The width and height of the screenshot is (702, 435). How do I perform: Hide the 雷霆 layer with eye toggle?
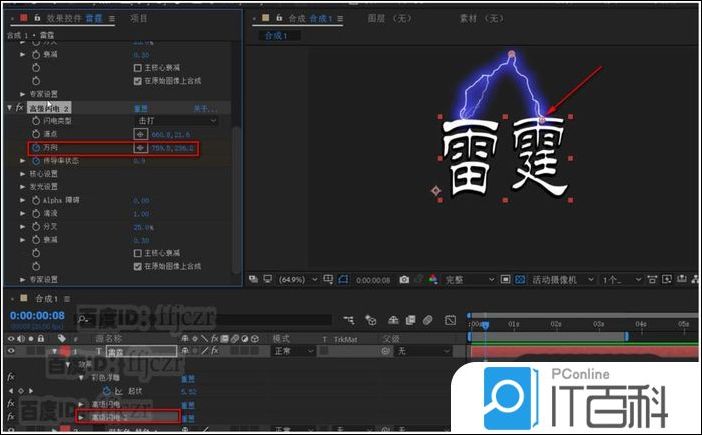click(x=12, y=352)
